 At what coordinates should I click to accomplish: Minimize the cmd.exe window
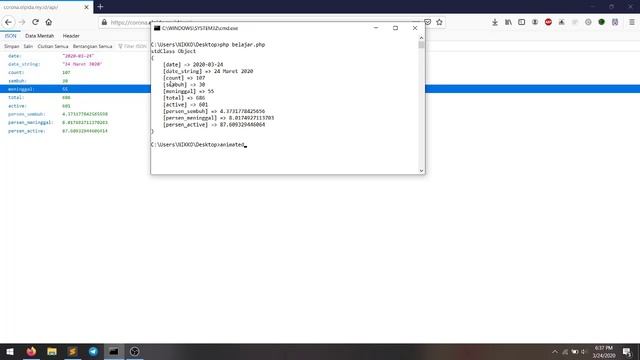point(376,28)
